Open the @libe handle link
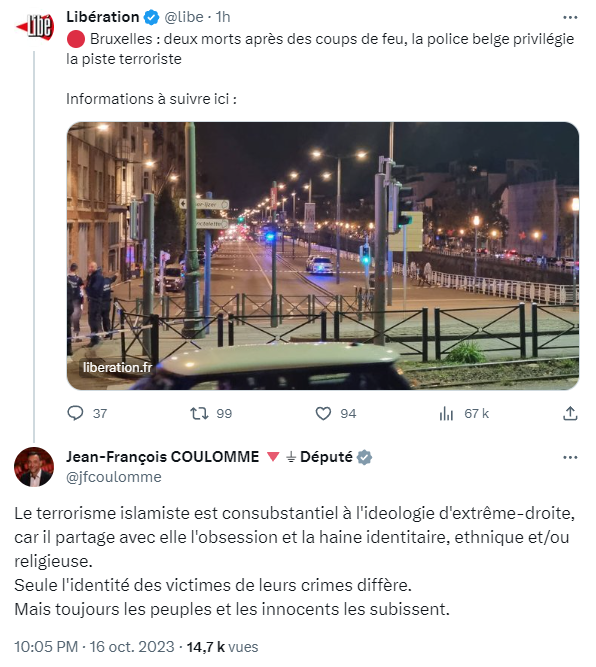Image resolution: width=596 pixels, height=667 pixels. tap(184, 17)
